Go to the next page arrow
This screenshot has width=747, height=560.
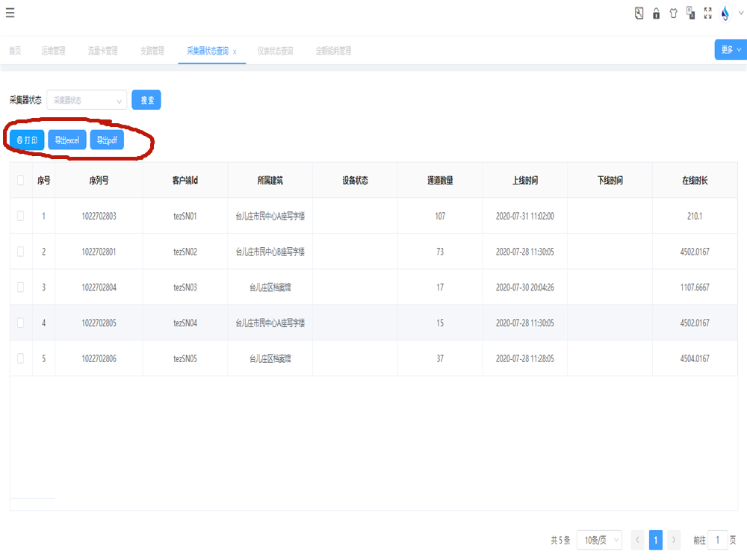pyautogui.click(x=674, y=540)
